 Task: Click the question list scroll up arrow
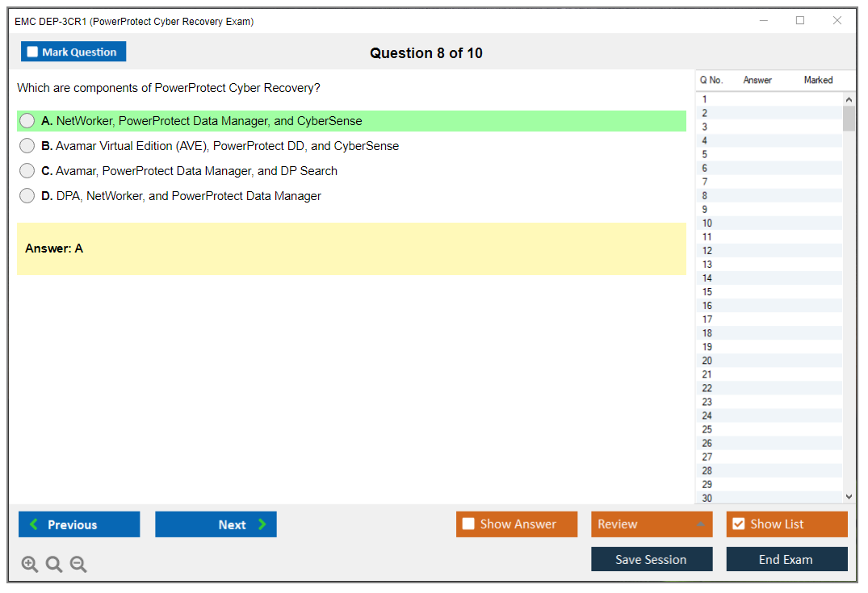[848, 100]
